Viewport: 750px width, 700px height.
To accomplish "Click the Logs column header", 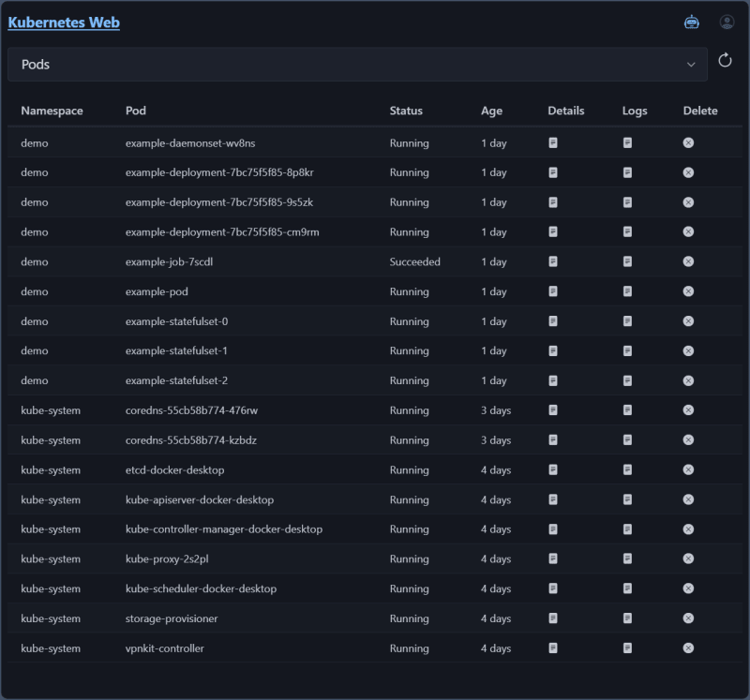I will click(x=635, y=111).
